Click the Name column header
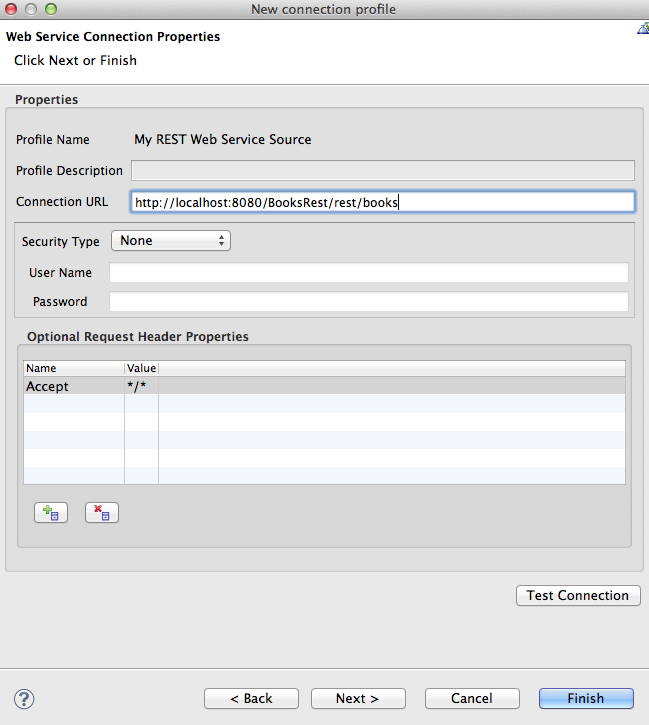Image resolution: width=649 pixels, height=725 pixels. pyautogui.click(x=74, y=368)
